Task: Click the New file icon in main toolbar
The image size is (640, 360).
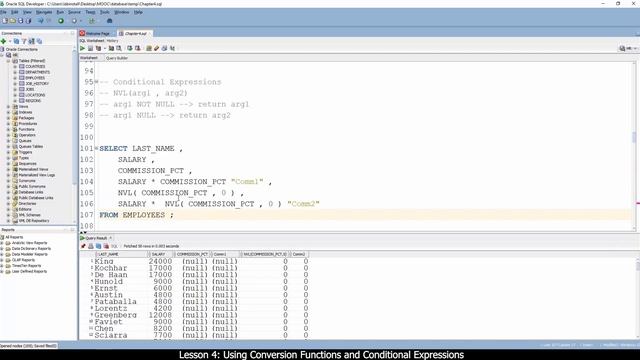Action: click(x=5, y=21)
